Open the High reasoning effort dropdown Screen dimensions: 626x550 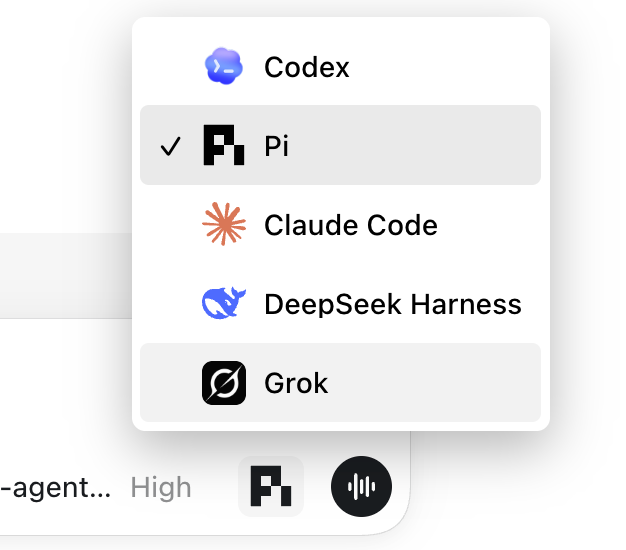(161, 487)
